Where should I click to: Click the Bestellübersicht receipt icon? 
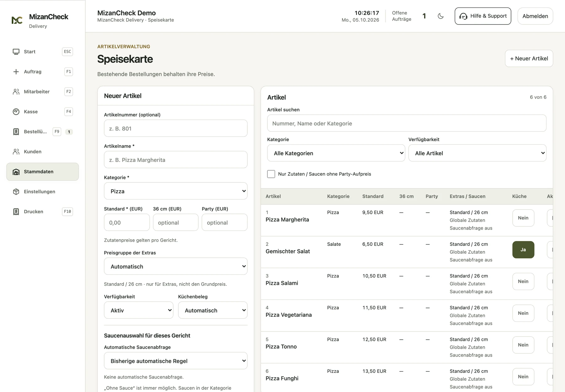click(16, 132)
